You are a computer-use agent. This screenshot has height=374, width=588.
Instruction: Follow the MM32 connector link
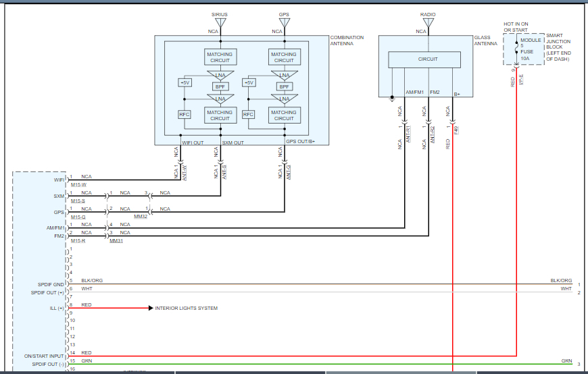[141, 217]
